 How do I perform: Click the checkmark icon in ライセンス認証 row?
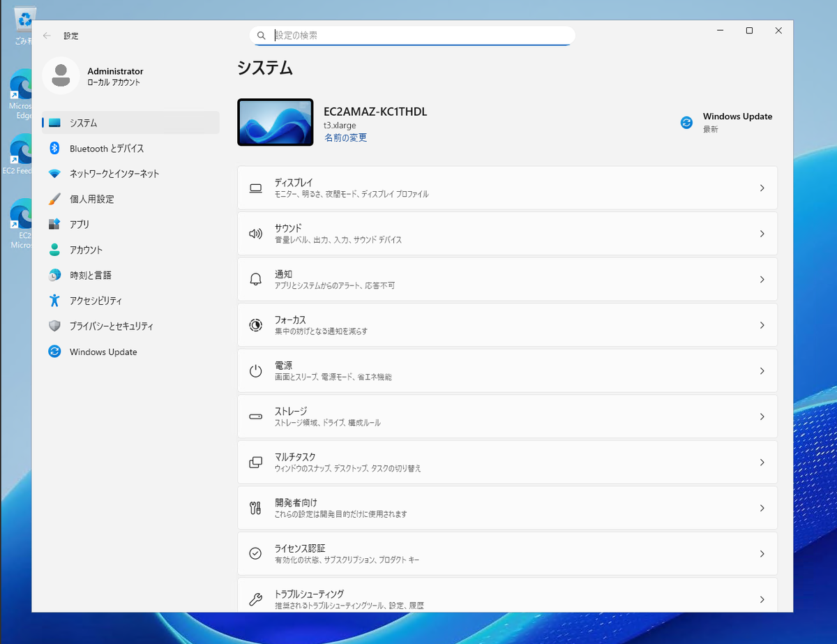pos(255,553)
